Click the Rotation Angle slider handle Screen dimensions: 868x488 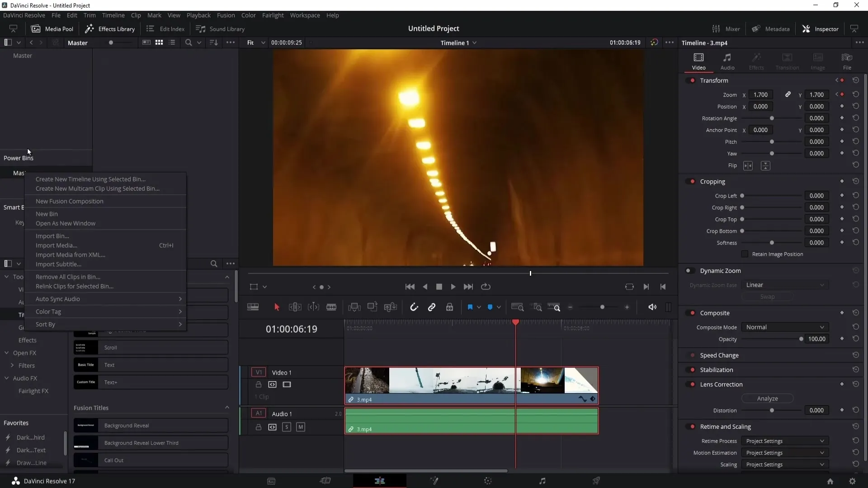click(x=772, y=118)
